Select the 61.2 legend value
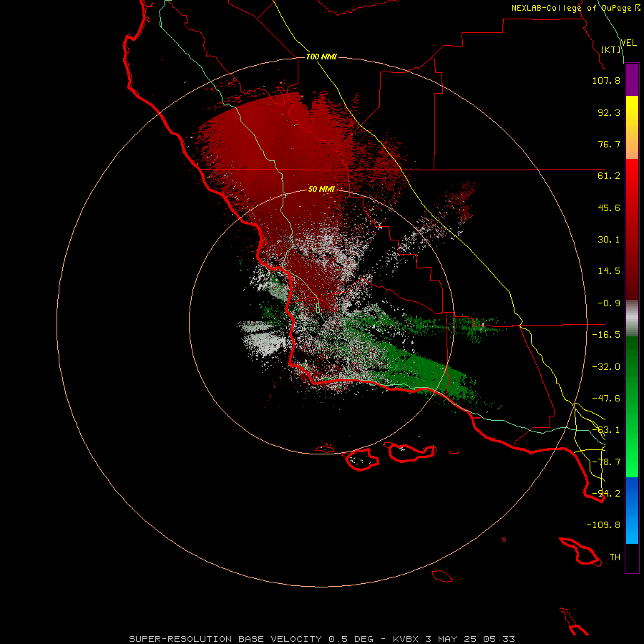 [609, 176]
